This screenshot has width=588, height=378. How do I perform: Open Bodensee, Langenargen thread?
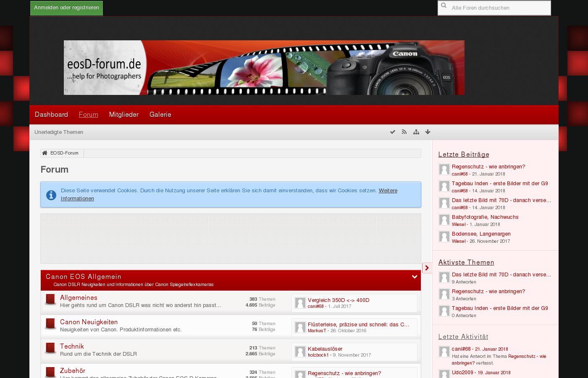tap(481, 234)
